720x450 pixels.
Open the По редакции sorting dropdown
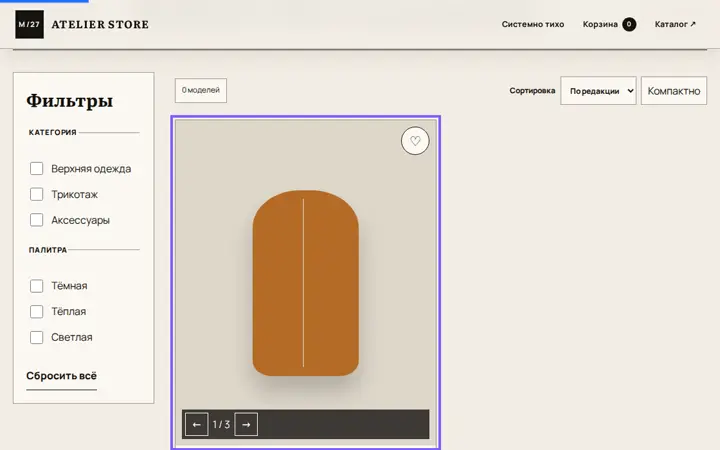pyautogui.click(x=598, y=91)
